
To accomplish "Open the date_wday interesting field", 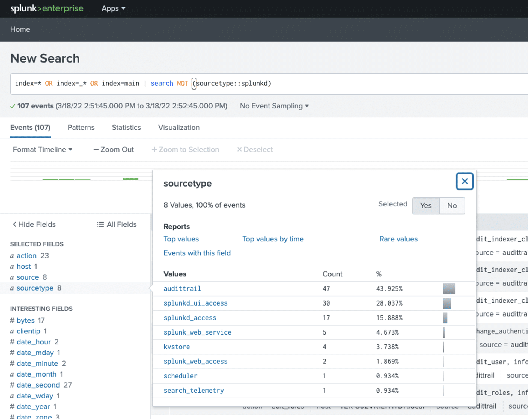I will point(35,396).
